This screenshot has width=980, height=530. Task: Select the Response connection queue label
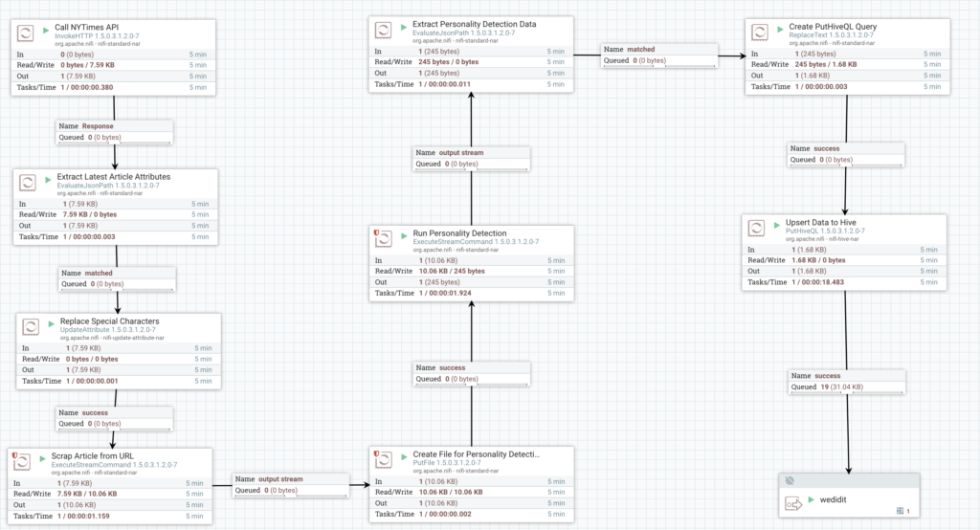(115, 132)
